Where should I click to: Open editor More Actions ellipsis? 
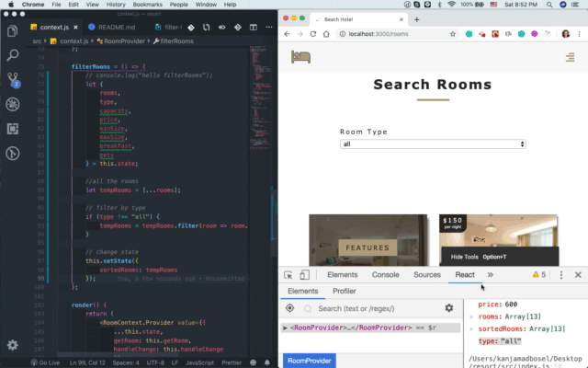(x=269, y=27)
